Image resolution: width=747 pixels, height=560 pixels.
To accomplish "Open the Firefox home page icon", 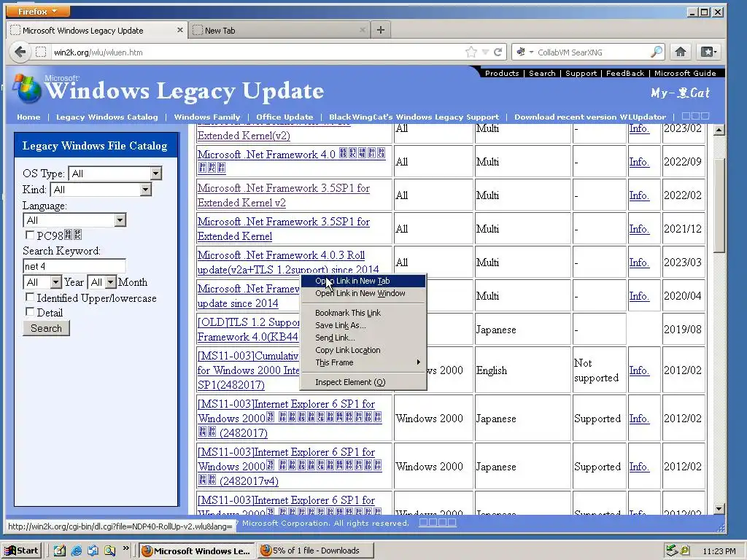I will (x=681, y=52).
